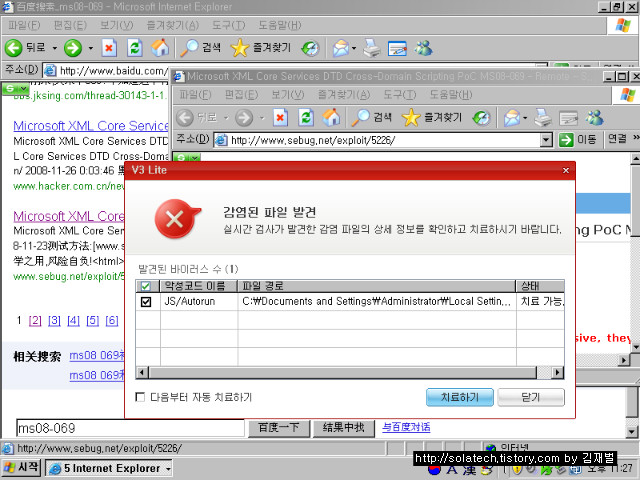Open History icon in Baidu window toolbar
Screen dimensions: 640x480
[x=310, y=48]
